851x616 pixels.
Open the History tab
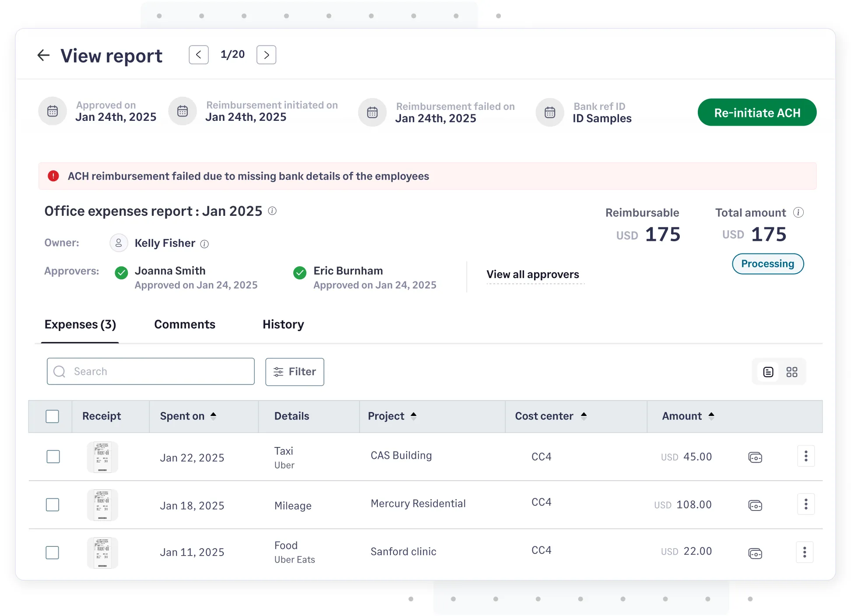[283, 324]
